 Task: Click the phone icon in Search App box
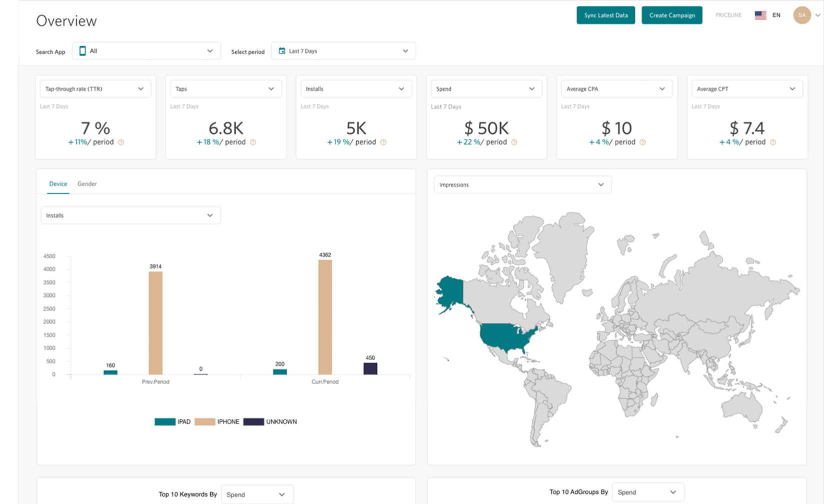pos(83,50)
